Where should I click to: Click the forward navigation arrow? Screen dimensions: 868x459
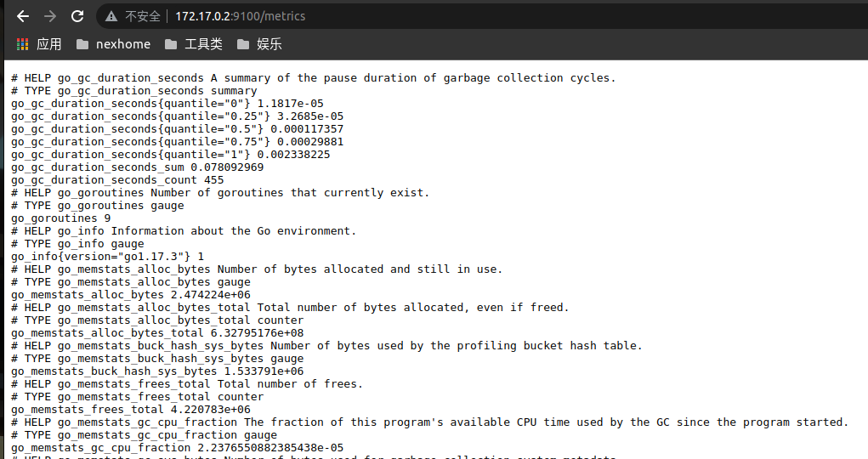pos(50,16)
